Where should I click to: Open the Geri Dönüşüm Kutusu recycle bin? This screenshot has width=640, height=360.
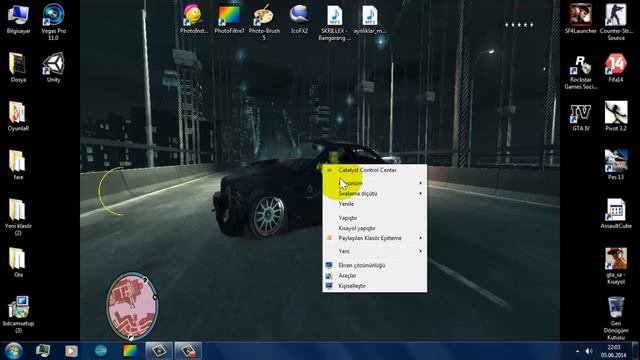click(x=616, y=318)
